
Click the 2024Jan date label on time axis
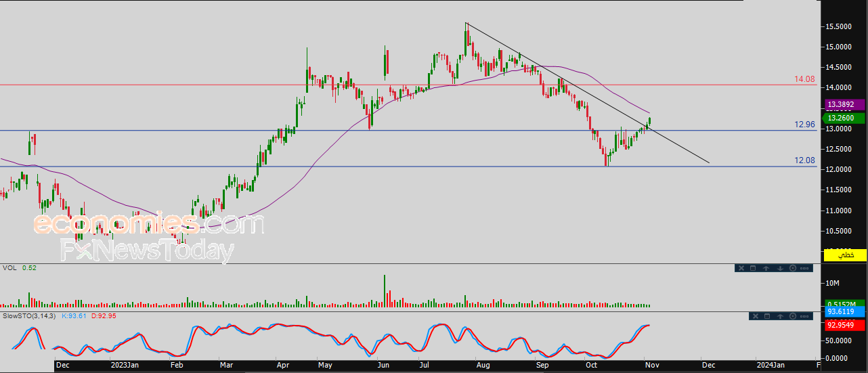pyautogui.click(x=771, y=365)
